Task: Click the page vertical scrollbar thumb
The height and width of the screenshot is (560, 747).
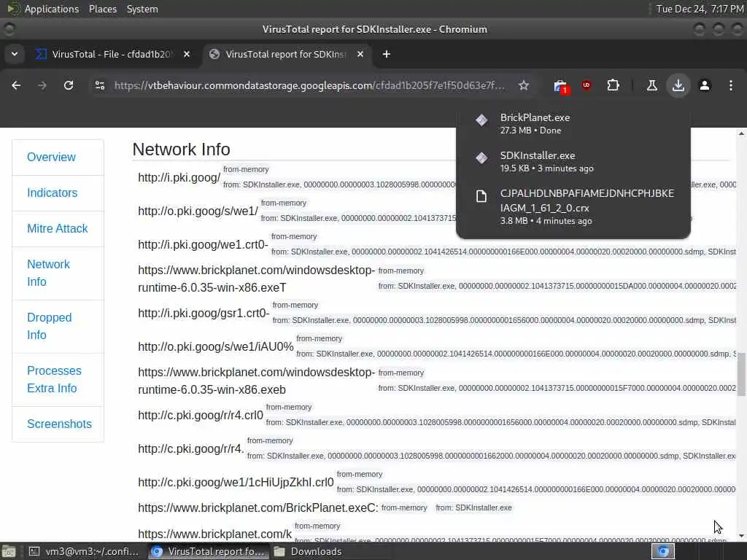Action: 741,376
